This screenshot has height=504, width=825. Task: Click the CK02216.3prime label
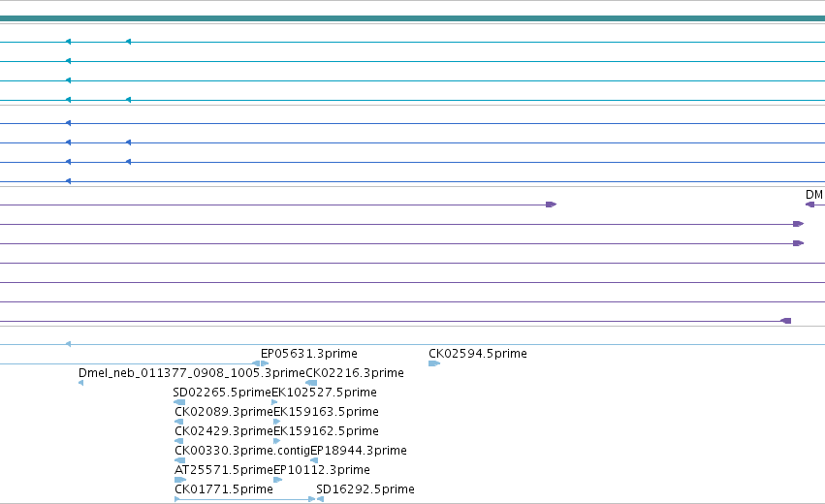coord(355,373)
